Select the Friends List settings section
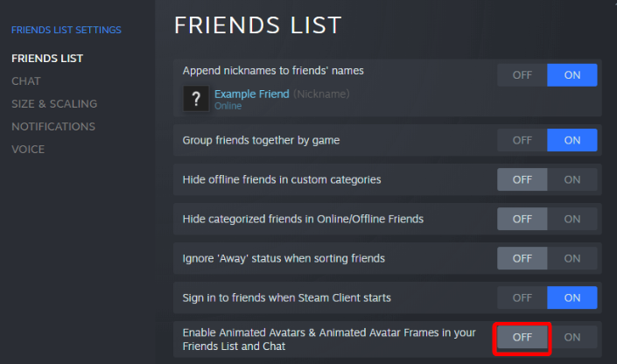The image size is (617, 364). pyautogui.click(x=47, y=59)
